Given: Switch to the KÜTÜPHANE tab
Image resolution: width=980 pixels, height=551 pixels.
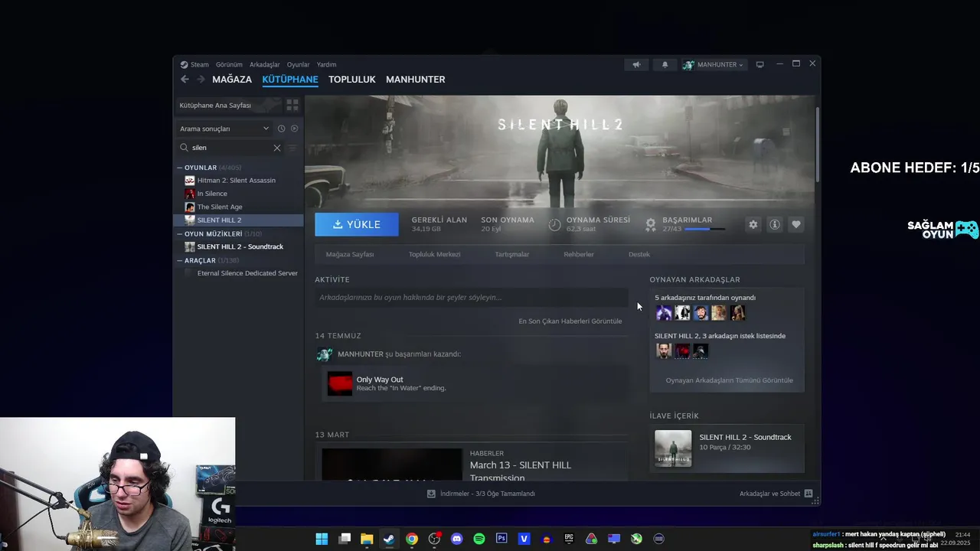Looking at the screenshot, I should (x=290, y=80).
